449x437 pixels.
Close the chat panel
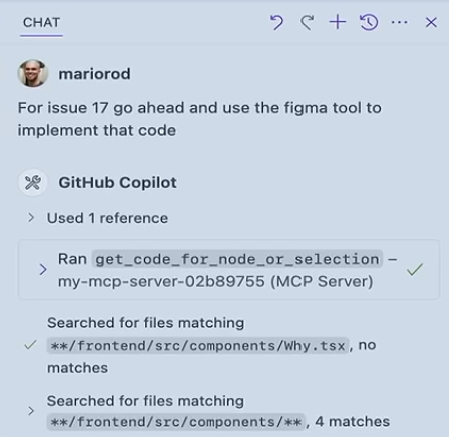(x=431, y=22)
